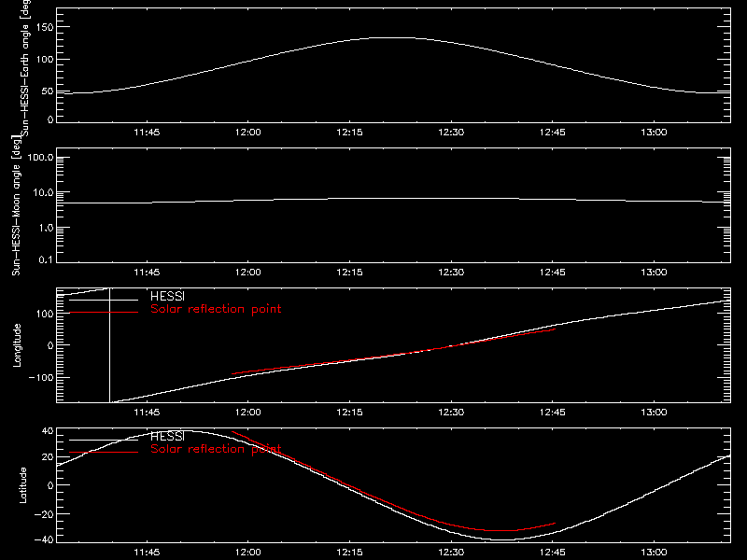Click 11:45 label under Moon angle plot
The width and height of the screenshot is (747, 560).
147,273
